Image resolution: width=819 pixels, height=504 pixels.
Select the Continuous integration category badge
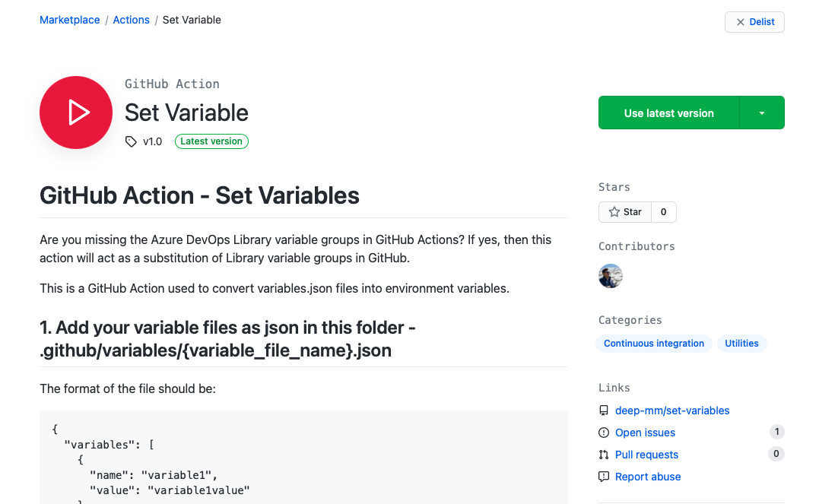653,343
